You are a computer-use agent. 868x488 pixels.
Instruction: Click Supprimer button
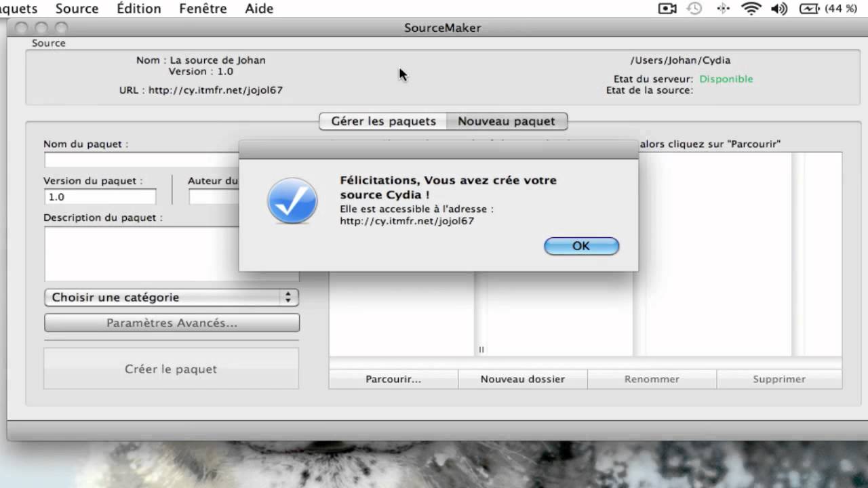coord(779,379)
